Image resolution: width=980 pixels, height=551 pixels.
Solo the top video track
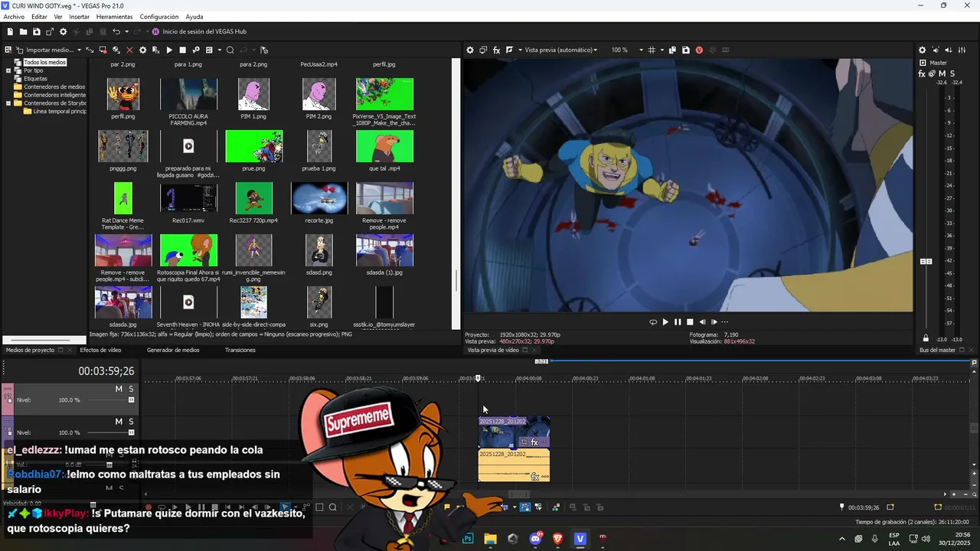pos(131,389)
